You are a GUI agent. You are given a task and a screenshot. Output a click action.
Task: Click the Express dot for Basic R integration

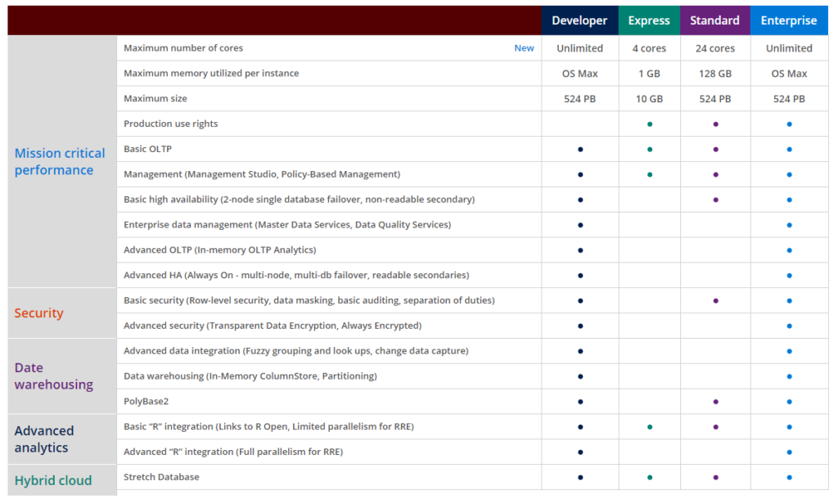[649, 426]
